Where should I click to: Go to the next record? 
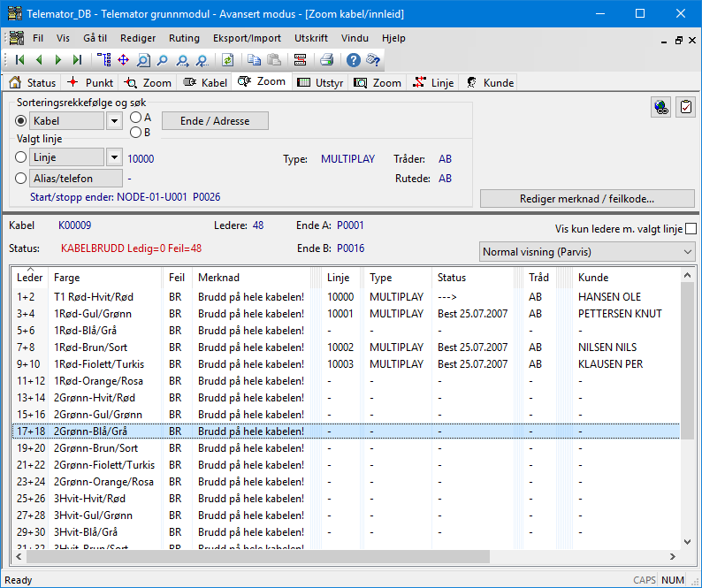(x=58, y=59)
